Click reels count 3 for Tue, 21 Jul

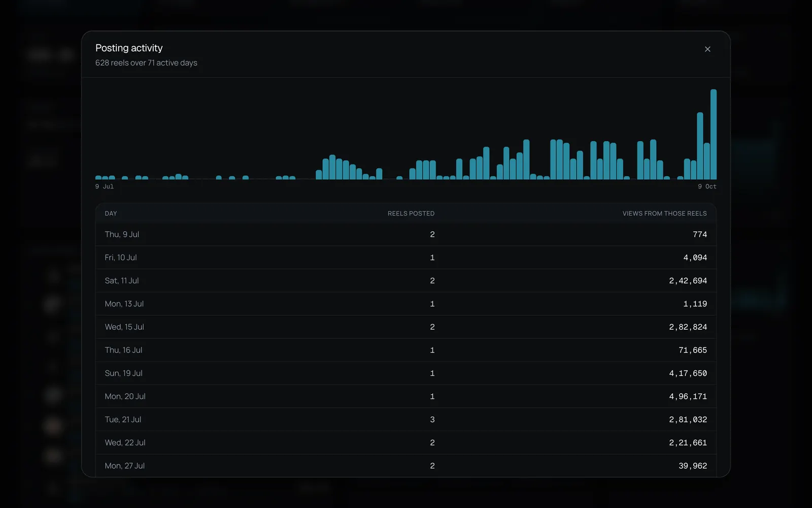coord(432,420)
